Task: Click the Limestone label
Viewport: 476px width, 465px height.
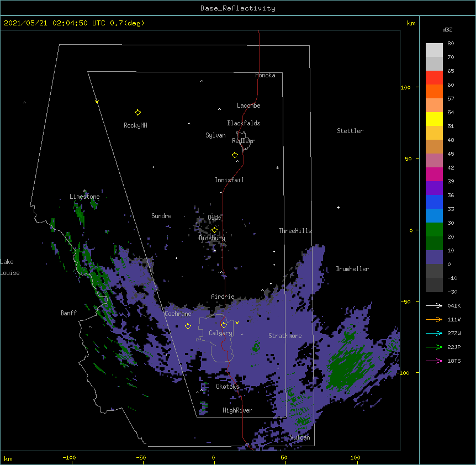Action: pyautogui.click(x=84, y=197)
